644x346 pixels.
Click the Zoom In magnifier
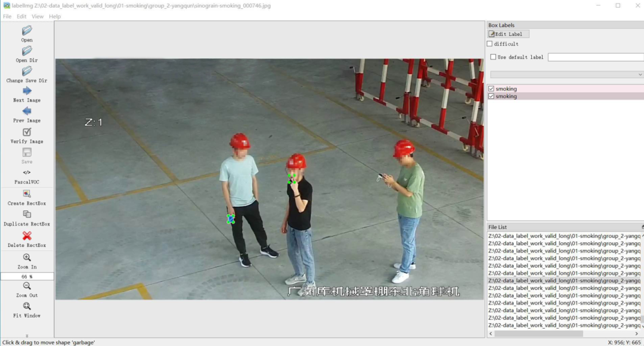pos(27,258)
